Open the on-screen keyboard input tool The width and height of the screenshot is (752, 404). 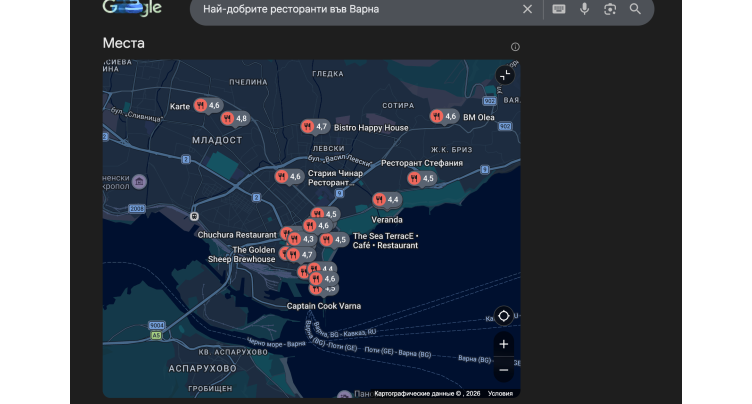click(559, 9)
